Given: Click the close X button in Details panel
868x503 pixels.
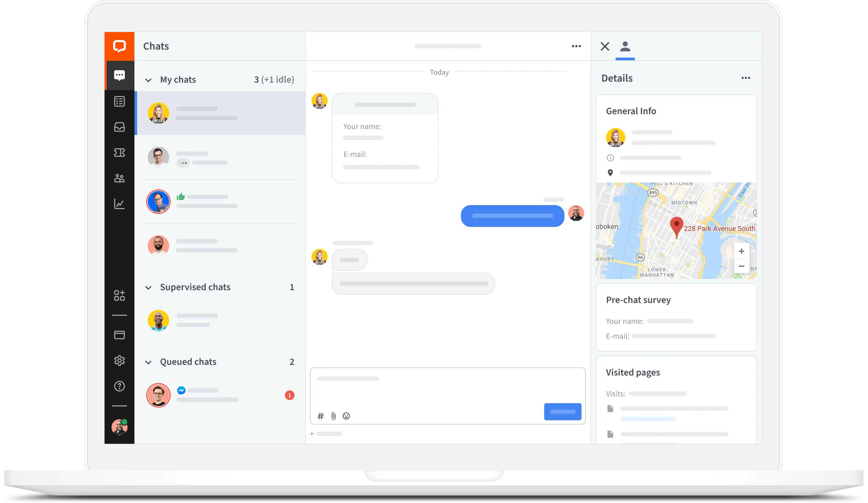Looking at the screenshot, I should tap(605, 46).
